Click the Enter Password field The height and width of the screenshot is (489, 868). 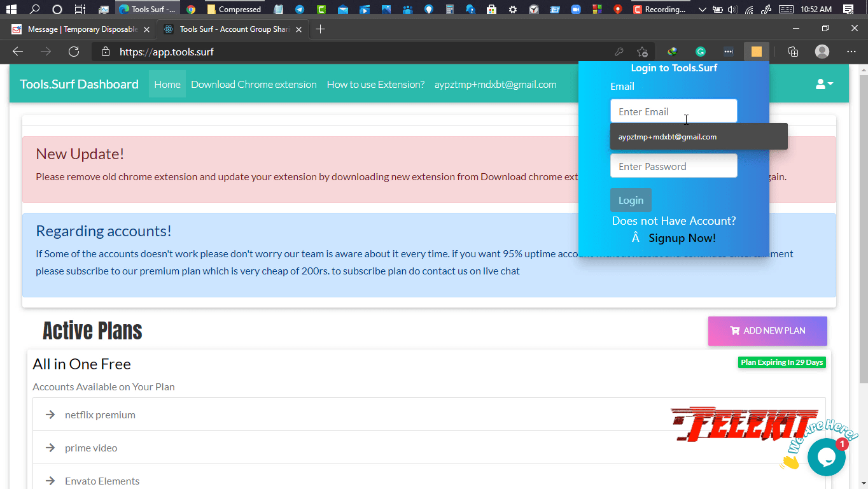tap(674, 166)
